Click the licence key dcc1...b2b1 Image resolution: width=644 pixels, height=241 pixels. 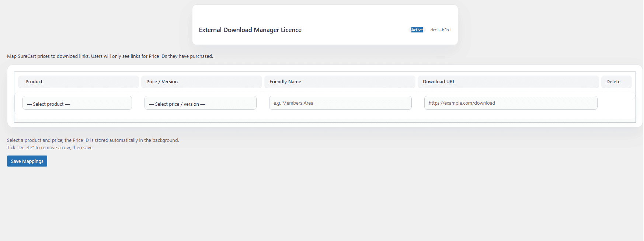(441, 30)
